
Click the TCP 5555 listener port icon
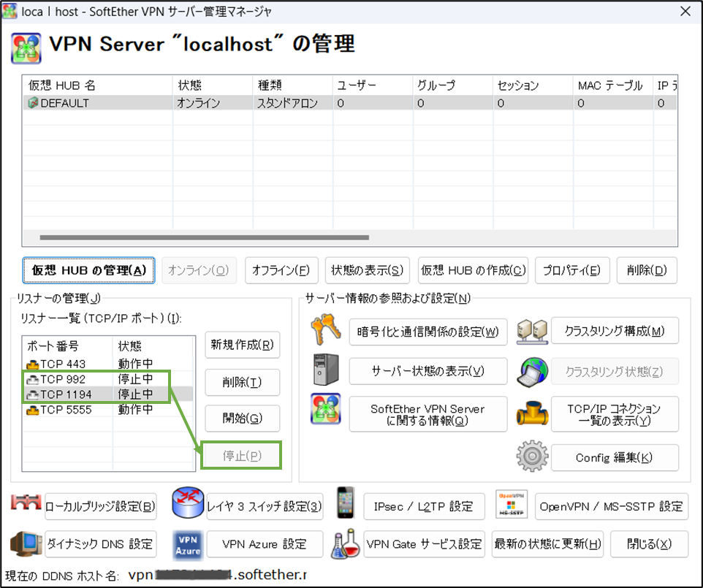pyautogui.click(x=33, y=410)
